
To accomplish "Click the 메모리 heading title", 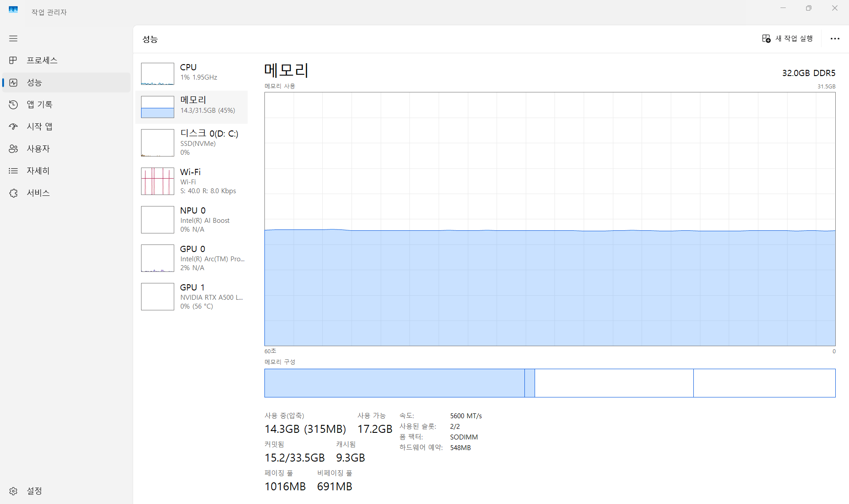I will coord(286,70).
